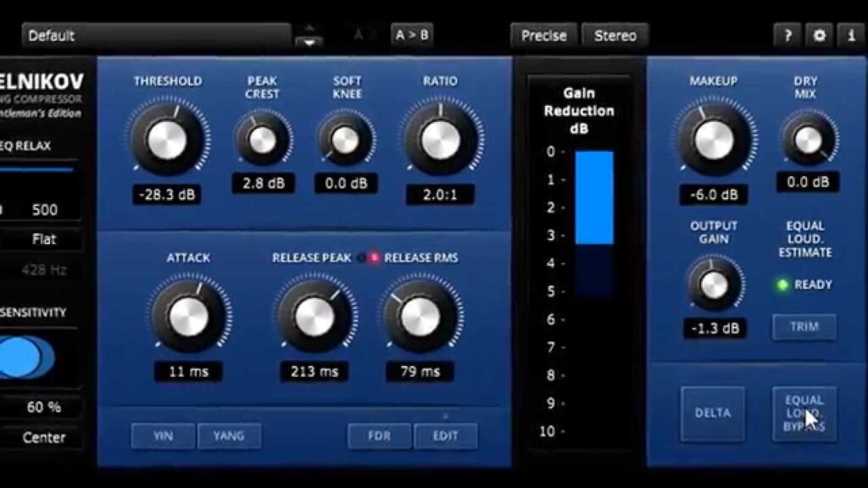This screenshot has width=868, height=488.
Task: Open the Flat EQ relax selector
Action: [42, 239]
